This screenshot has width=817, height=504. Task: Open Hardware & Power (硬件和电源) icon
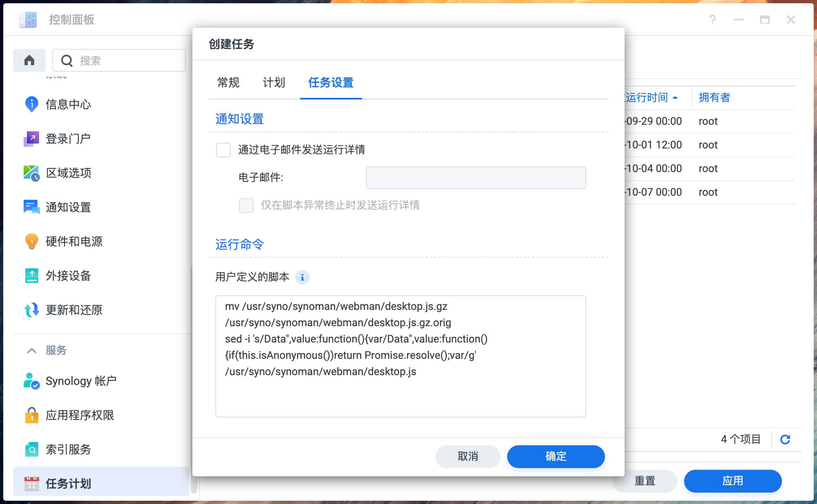coord(31,241)
